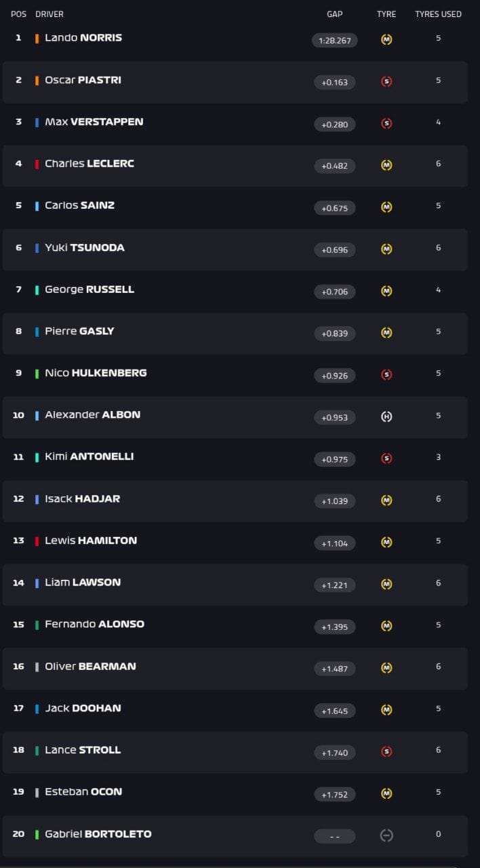
Task: Click Lando Norris's medium tyre icon
Action: coord(386,40)
